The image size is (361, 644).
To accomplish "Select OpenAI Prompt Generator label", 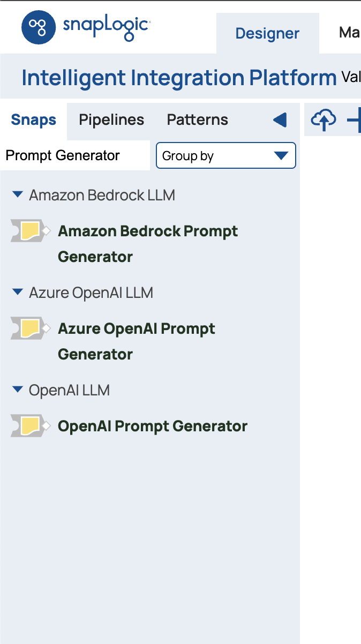I will (x=153, y=426).
